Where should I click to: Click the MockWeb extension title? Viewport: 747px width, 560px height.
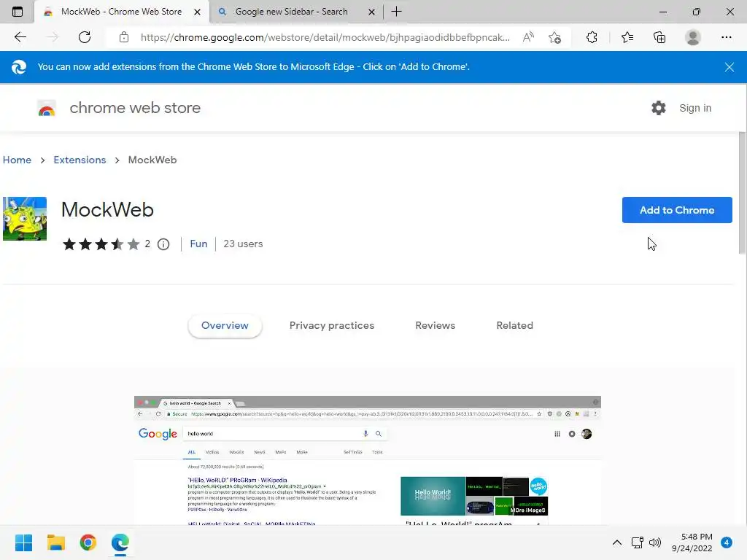pos(108,210)
